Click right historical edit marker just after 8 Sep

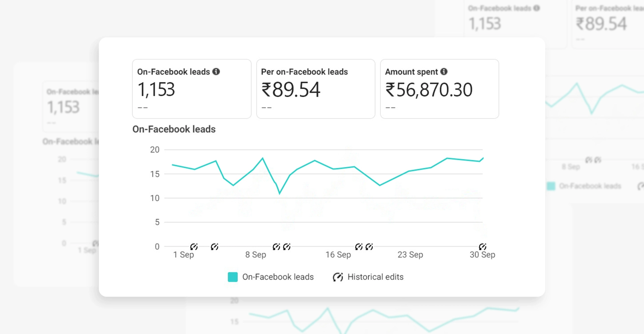[287, 247]
